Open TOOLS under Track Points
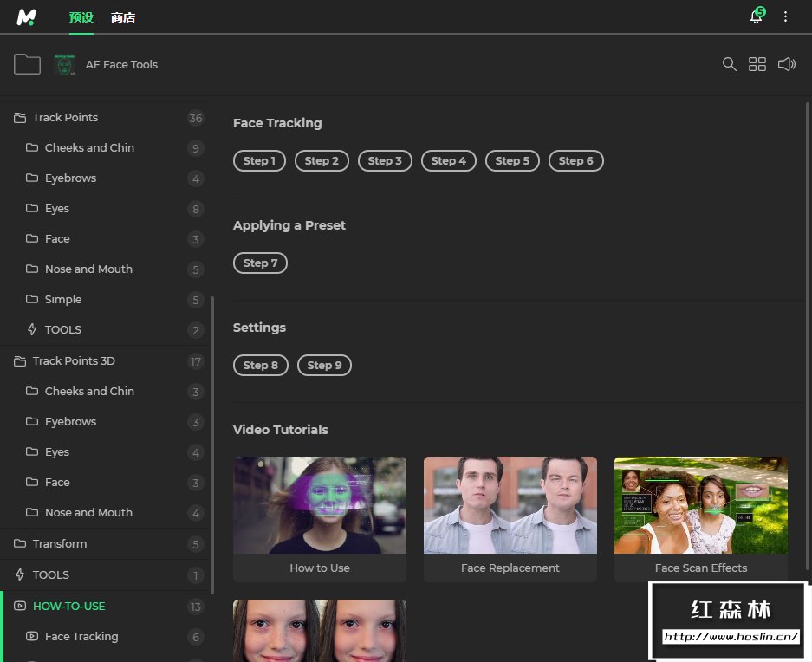The image size is (812, 662). pyautogui.click(x=105, y=329)
